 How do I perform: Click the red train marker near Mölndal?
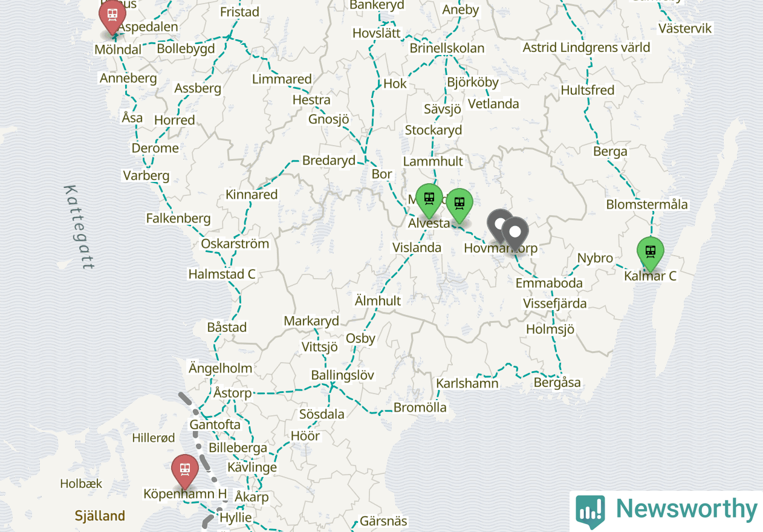pyautogui.click(x=112, y=17)
